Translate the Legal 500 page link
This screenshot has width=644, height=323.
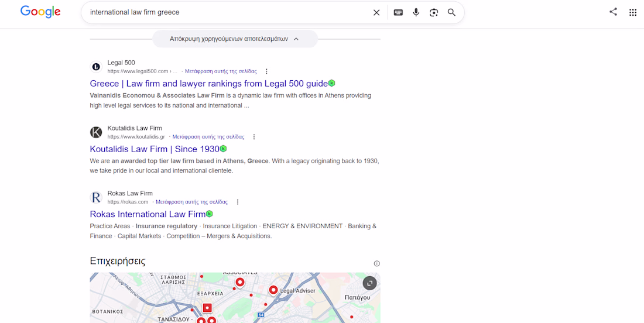221,71
